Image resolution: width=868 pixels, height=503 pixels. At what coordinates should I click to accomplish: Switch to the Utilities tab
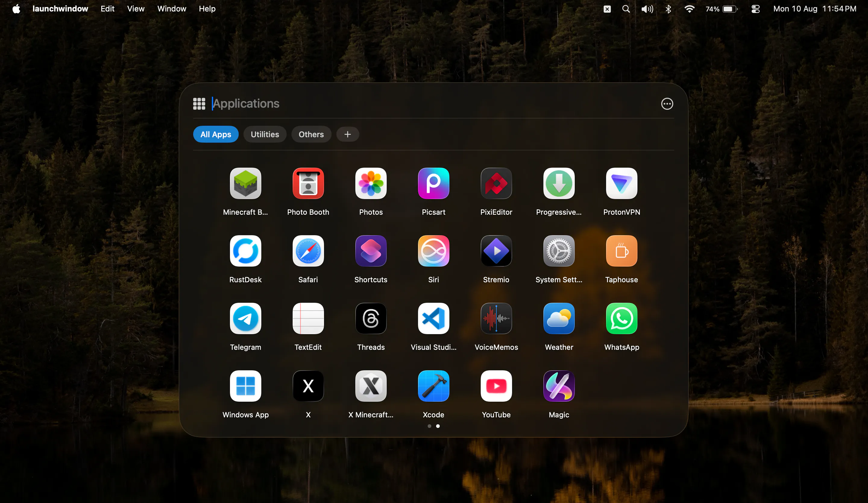click(x=265, y=134)
